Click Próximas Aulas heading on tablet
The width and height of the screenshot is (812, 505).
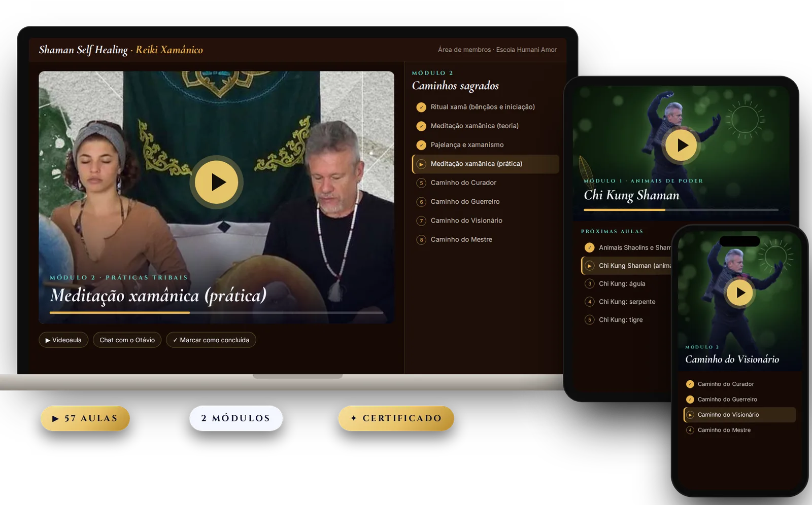612,231
